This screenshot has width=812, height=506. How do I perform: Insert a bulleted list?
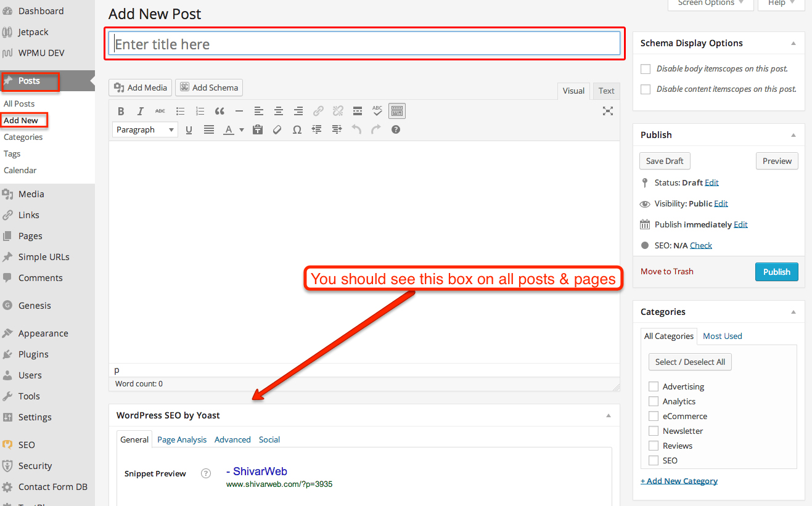(180, 111)
